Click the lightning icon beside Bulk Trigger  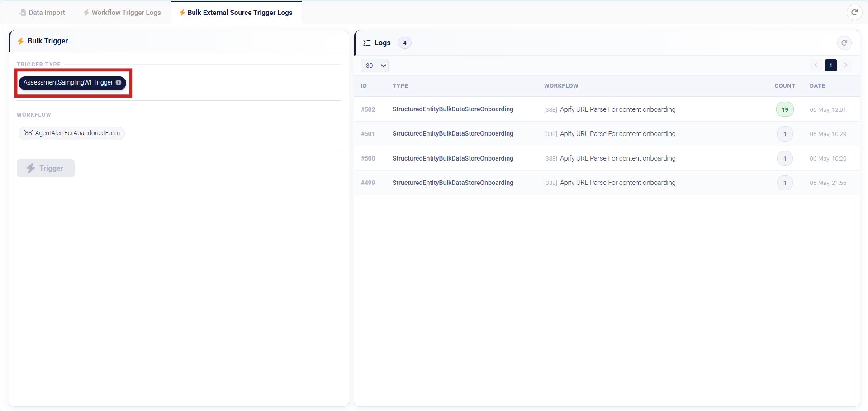pyautogui.click(x=21, y=41)
